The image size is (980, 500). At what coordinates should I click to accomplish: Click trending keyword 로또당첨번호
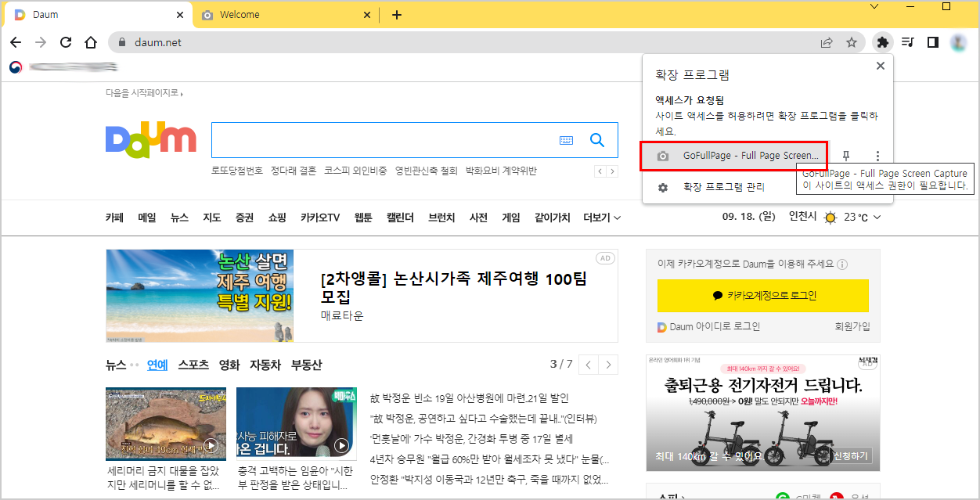coord(237,171)
